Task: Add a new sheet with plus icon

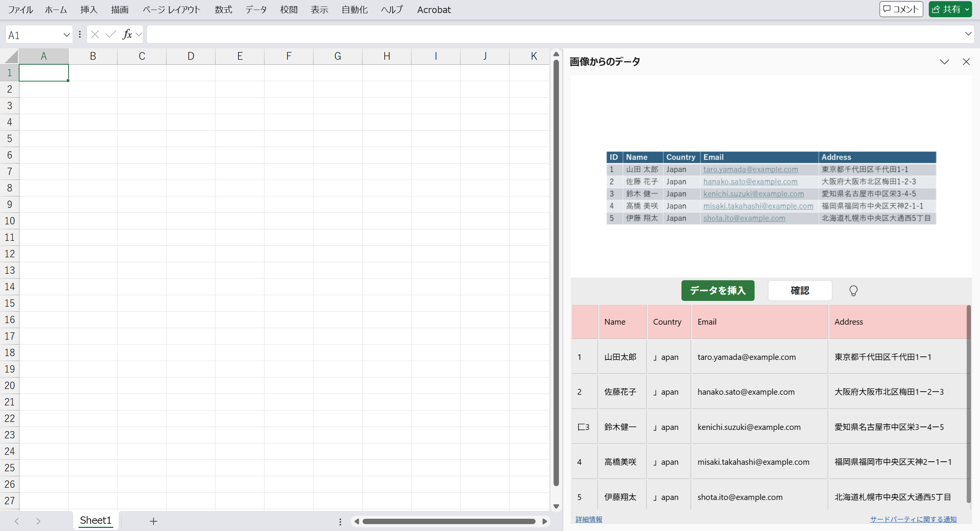Action: tap(153, 521)
